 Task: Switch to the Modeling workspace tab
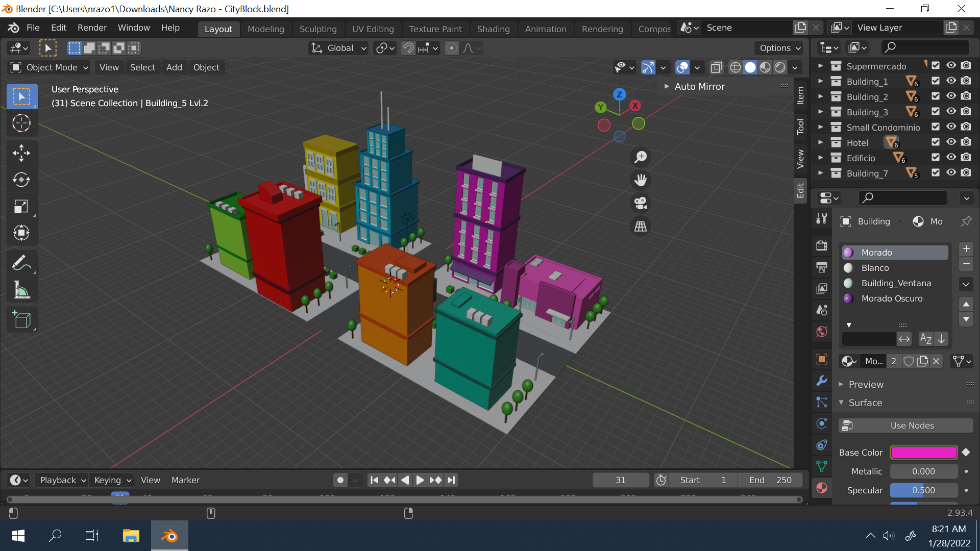click(265, 29)
